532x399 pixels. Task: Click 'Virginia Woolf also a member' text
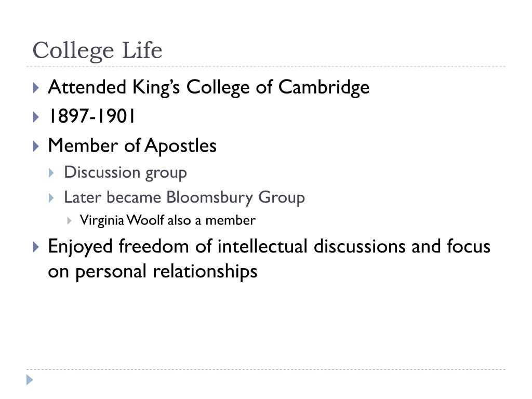click(x=168, y=220)
